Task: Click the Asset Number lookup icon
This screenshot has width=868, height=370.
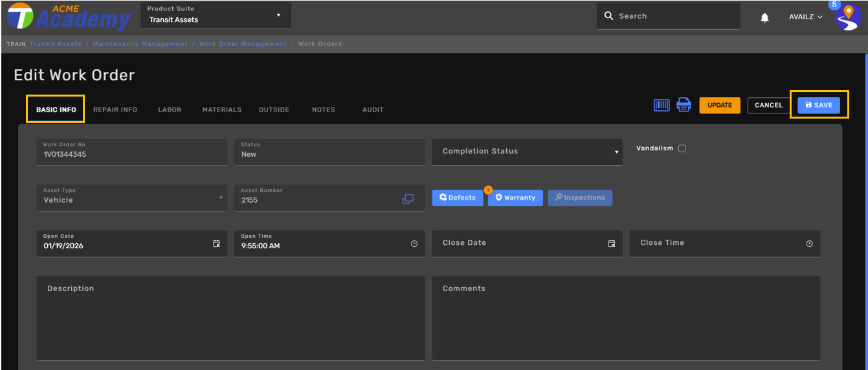Action: click(x=408, y=199)
